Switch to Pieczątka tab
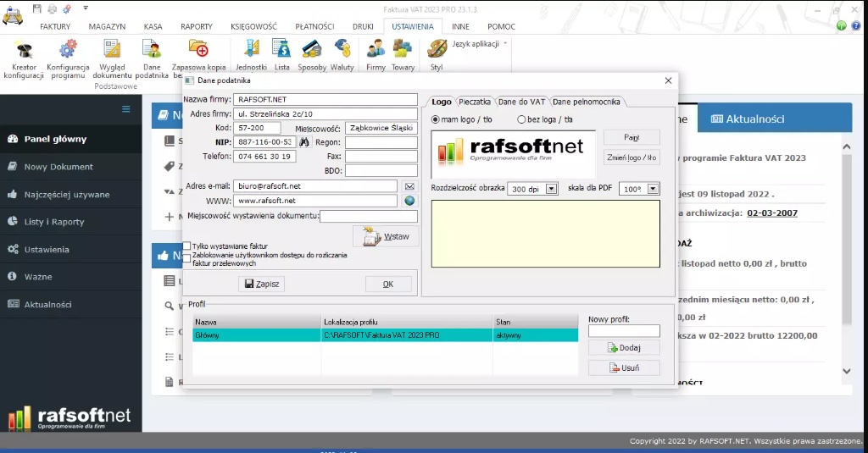The width and height of the screenshot is (868, 453). (x=475, y=102)
